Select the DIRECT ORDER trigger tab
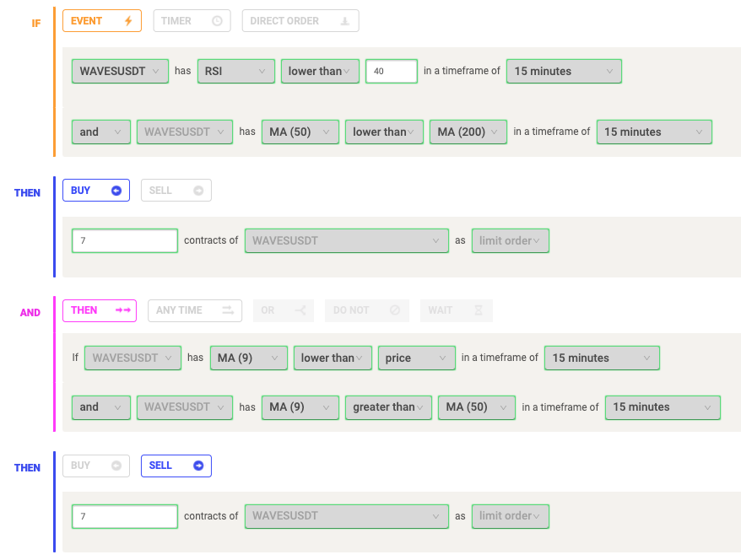This screenshot has height=560, width=741. coord(300,21)
